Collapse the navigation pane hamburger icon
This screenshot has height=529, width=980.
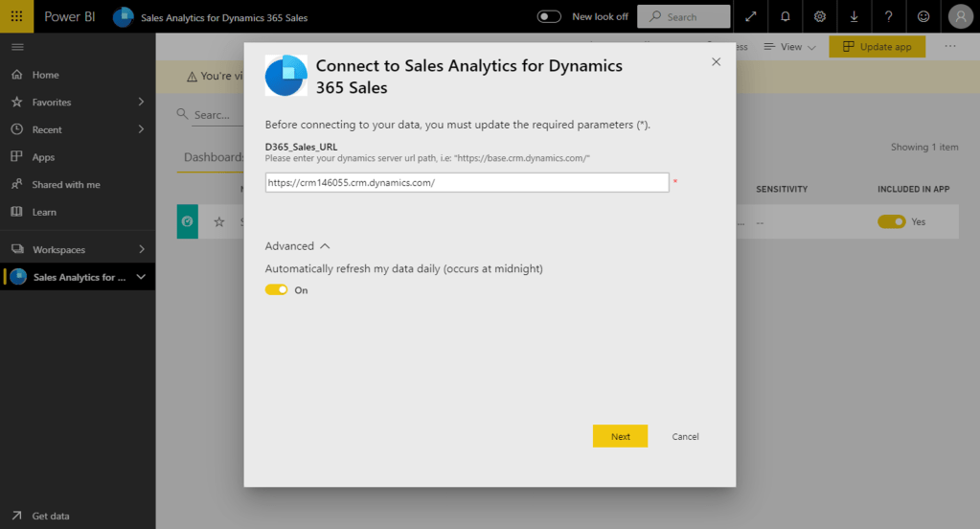17,47
